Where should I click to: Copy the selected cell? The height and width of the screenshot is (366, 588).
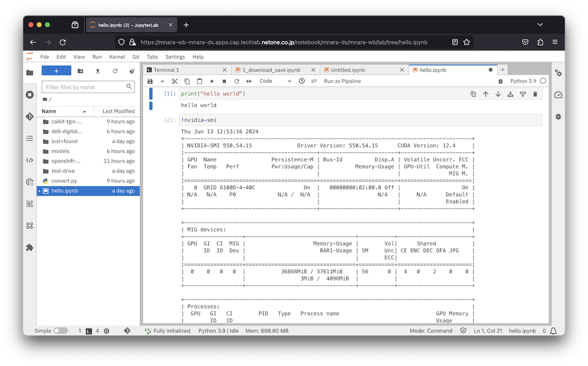187,81
